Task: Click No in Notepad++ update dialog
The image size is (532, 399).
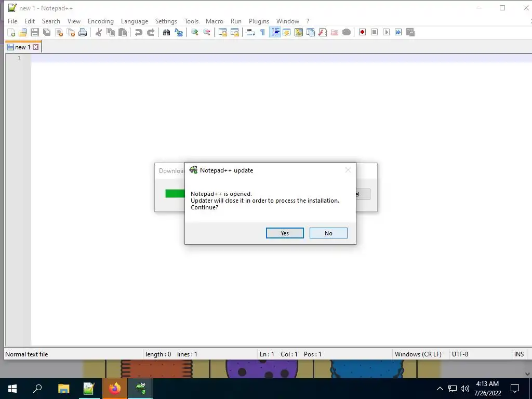Action: (328, 233)
